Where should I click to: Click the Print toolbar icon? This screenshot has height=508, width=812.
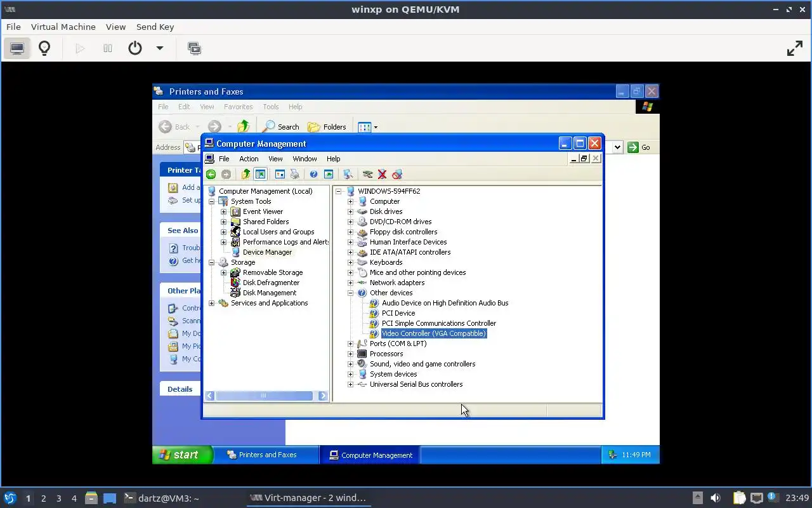pyautogui.click(x=294, y=174)
